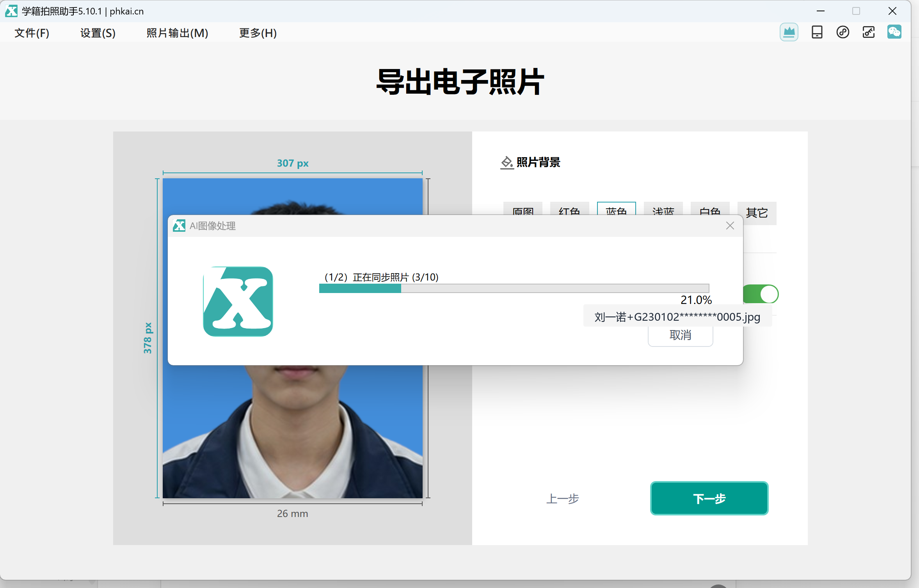The height and width of the screenshot is (588, 919).
Task: Click the logo in AI图像处理 dialog title
Action: pos(179,226)
